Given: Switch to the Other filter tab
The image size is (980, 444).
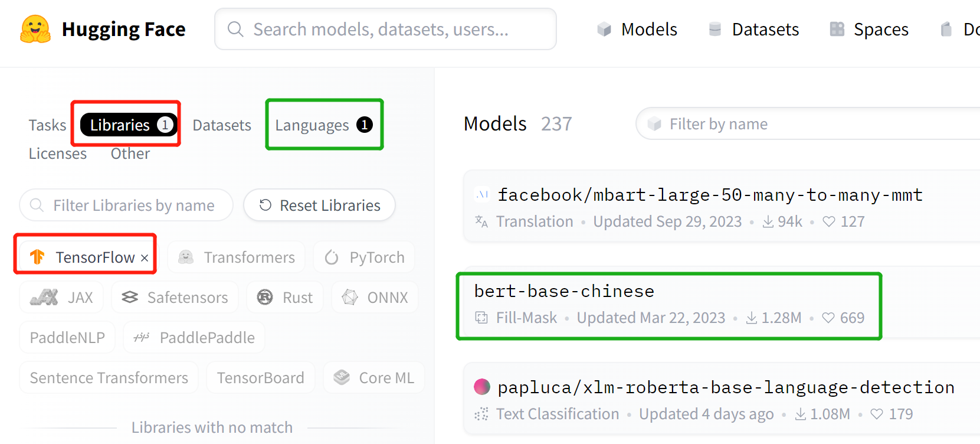Looking at the screenshot, I should pyautogui.click(x=130, y=154).
